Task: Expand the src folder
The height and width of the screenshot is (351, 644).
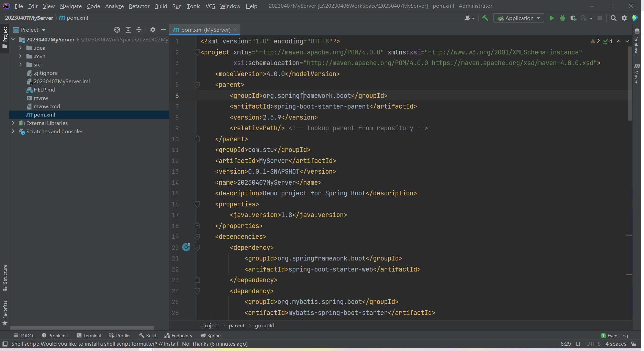Action: click(x=20, y=65)
